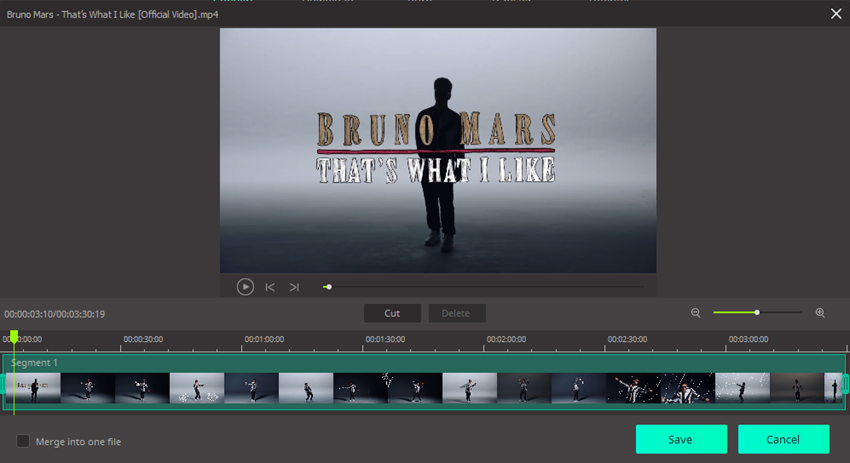Click the right trim handle of segment
This screenshot has height=463, width=850.
(x=845, y=384)
